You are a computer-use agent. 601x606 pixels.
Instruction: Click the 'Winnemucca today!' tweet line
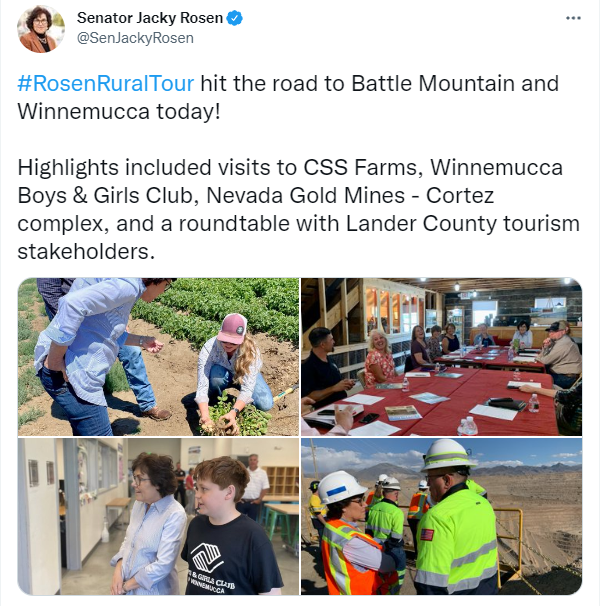click(119, 112)
